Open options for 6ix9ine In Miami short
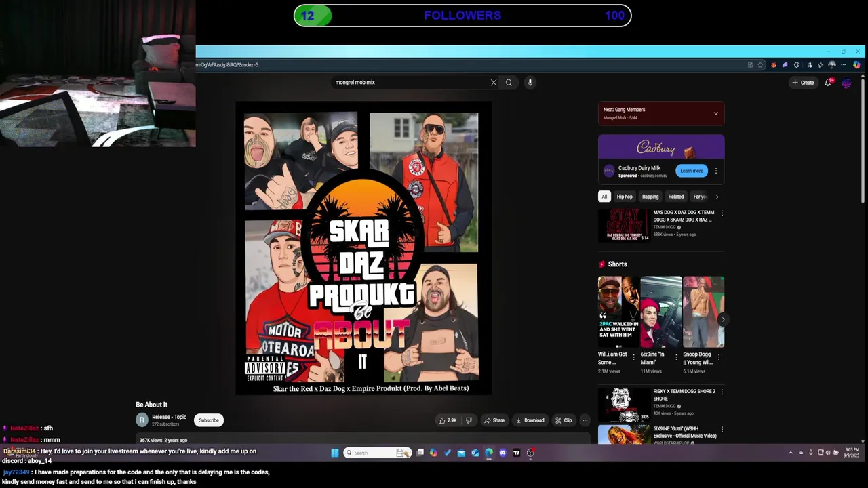This screenshot has width=868, height=488. pos(676,357)
